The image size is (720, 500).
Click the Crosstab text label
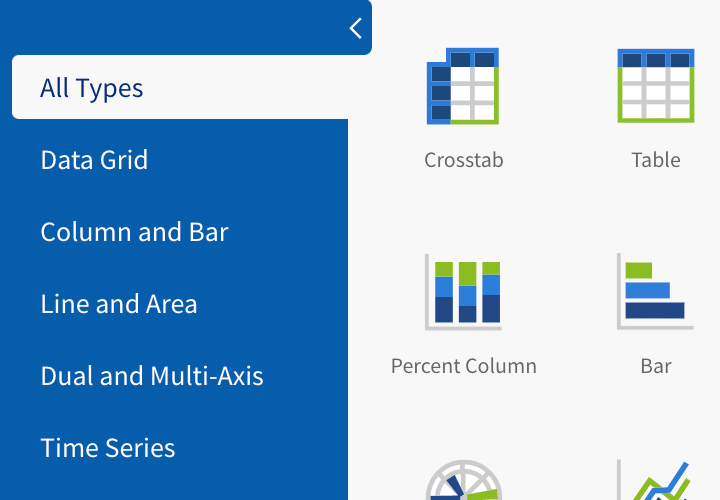pyautogui.click(x=463, y=160)
